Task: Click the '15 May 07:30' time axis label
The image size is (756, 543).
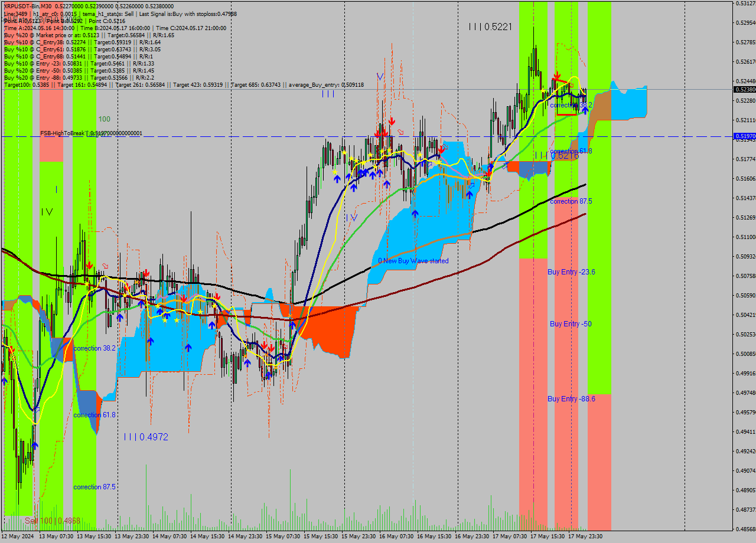Action: pyautogui.click(x=283, y=537)
